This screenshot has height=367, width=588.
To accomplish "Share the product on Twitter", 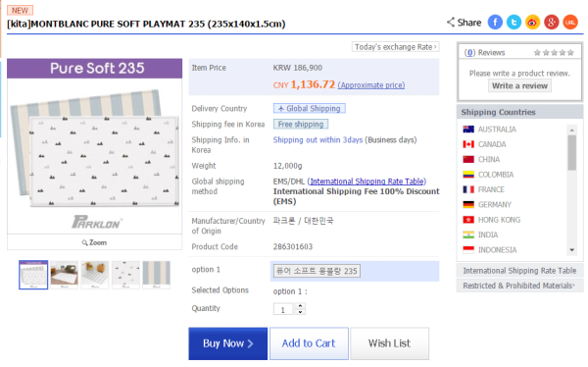I will (514, 23).
